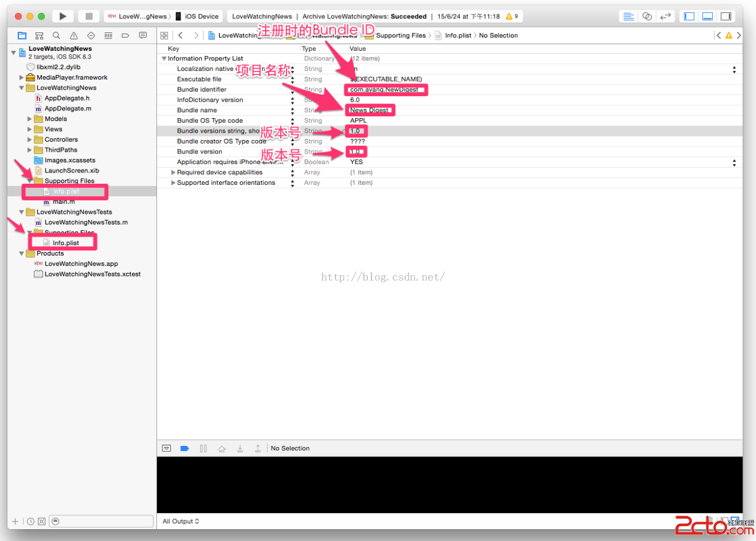Open the report navigator speech-bubble tab
756x541 pixels.
click(x=143, y=35)
